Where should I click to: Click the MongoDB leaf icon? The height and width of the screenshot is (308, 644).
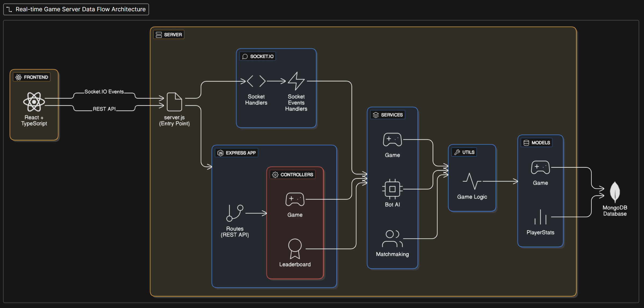pos(615,192)
